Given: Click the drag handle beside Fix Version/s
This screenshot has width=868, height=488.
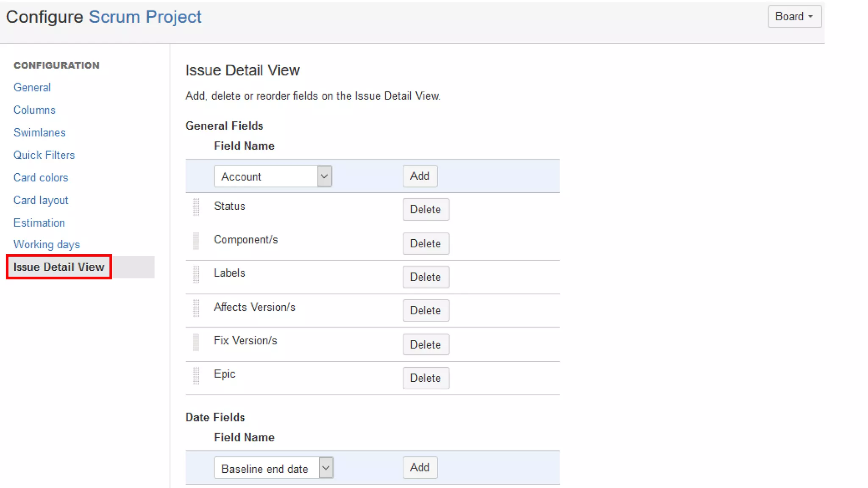Looking at the screenshot, I should click(196, 342).
